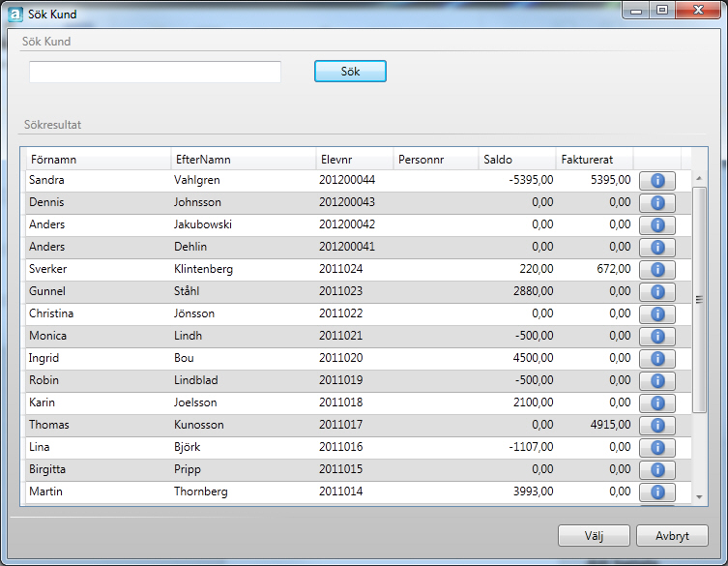Show info for Anders Dehlin
Screen dimensions: 728x566
click(x=657, y=248)
